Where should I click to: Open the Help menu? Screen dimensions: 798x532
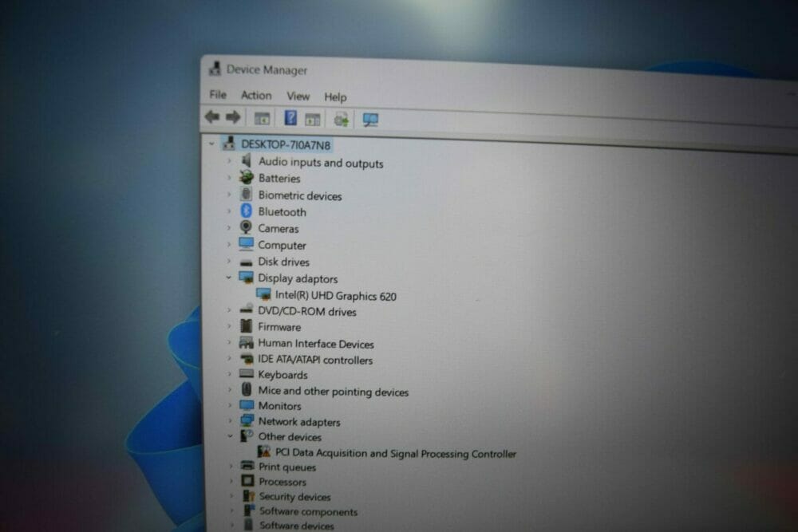335,97
